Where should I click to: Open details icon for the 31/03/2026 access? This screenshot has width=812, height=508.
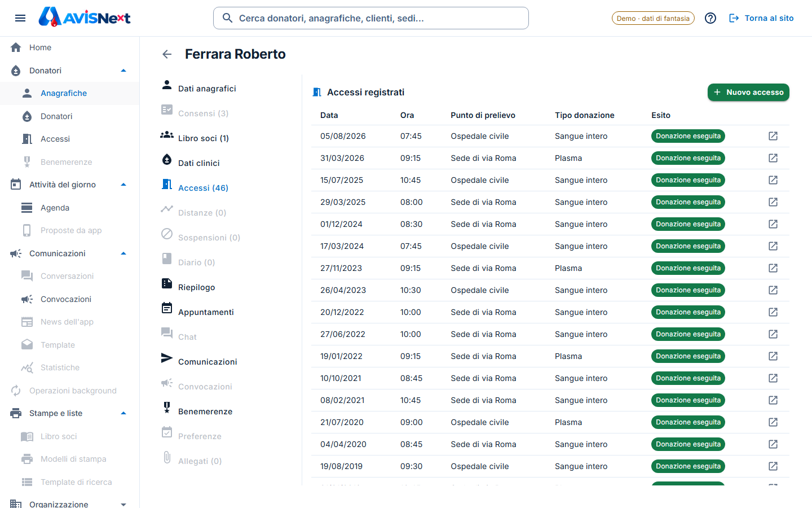click(773, 158)
